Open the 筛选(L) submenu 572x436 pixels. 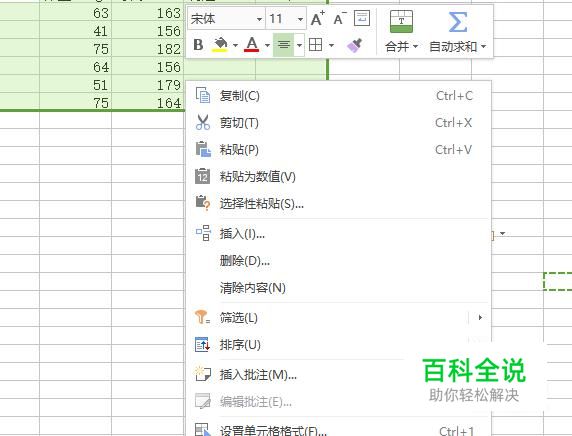[339, 317]
